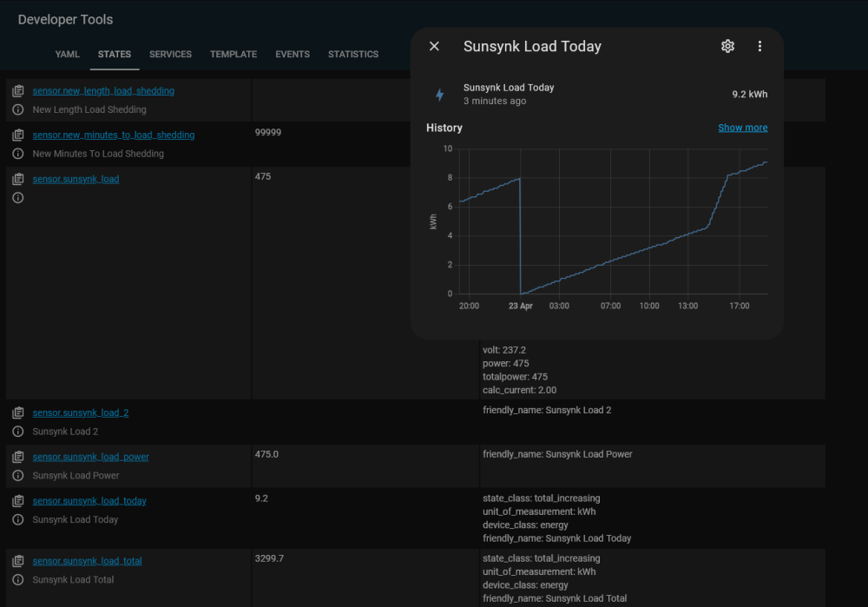
Task: Open the EVENTS tab
Action: tap(293, 55)
